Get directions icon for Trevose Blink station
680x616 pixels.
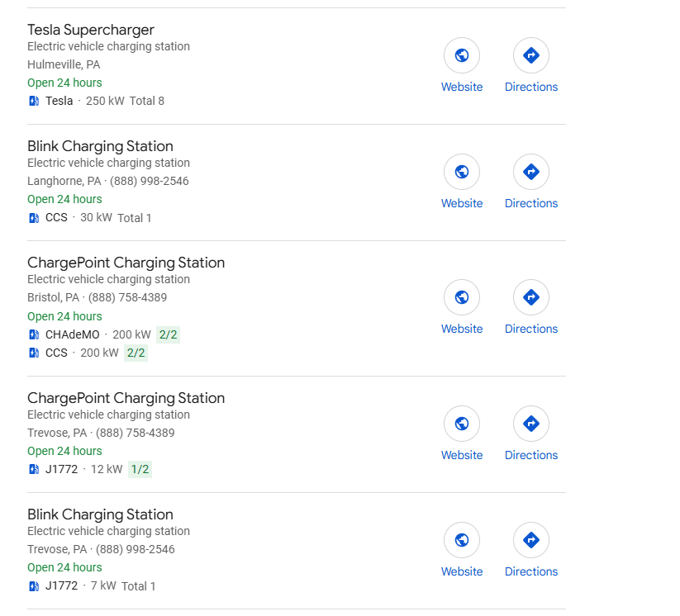(530, 540)
